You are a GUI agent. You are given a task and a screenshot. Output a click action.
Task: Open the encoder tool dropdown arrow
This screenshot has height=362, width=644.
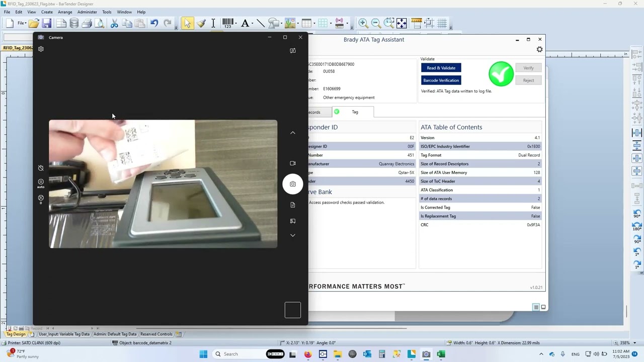click(347, 23)
